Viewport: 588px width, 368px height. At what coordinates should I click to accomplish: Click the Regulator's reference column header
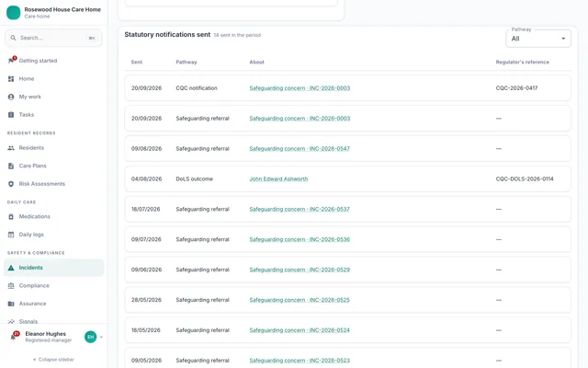pyautogui.click(x=523, y=62)
